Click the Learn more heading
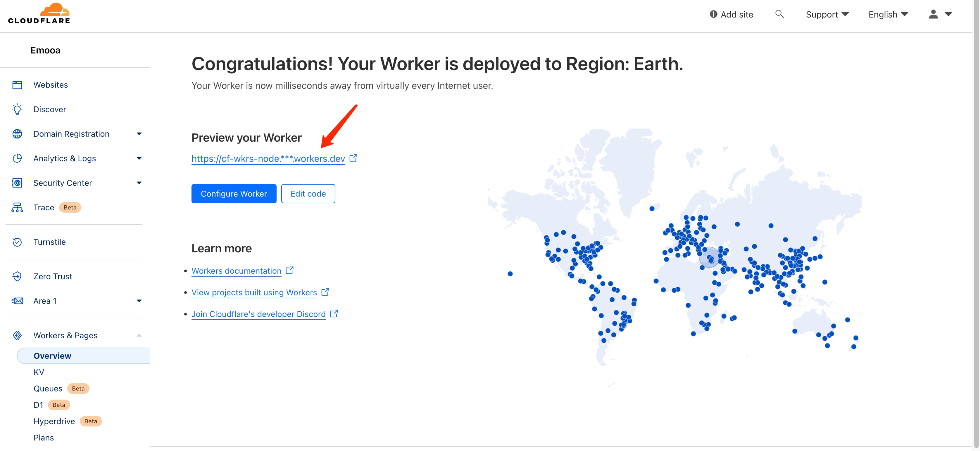980x451 pixels. 221,249
